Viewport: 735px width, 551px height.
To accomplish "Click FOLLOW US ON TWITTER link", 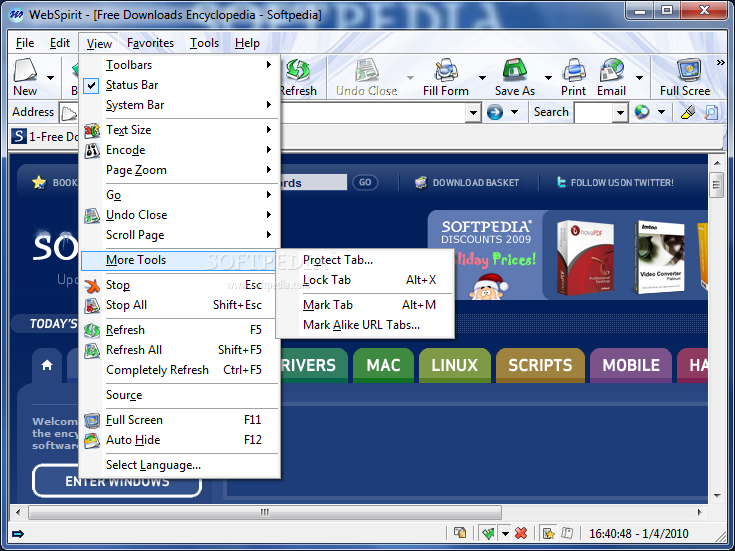I will click(622, 183).
